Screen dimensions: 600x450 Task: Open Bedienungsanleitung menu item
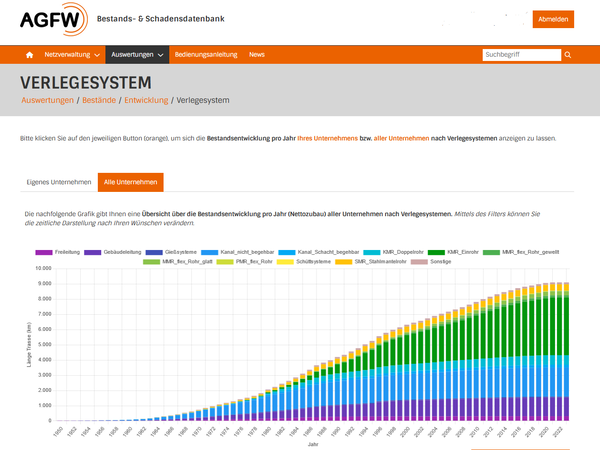pos(206,55)
